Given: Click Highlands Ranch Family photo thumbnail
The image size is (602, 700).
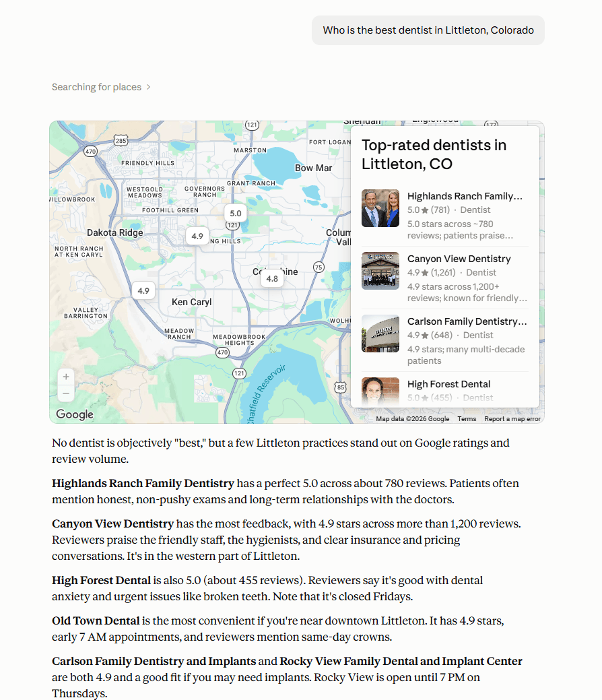Looking at the screenshot, I should click(380, 208).
